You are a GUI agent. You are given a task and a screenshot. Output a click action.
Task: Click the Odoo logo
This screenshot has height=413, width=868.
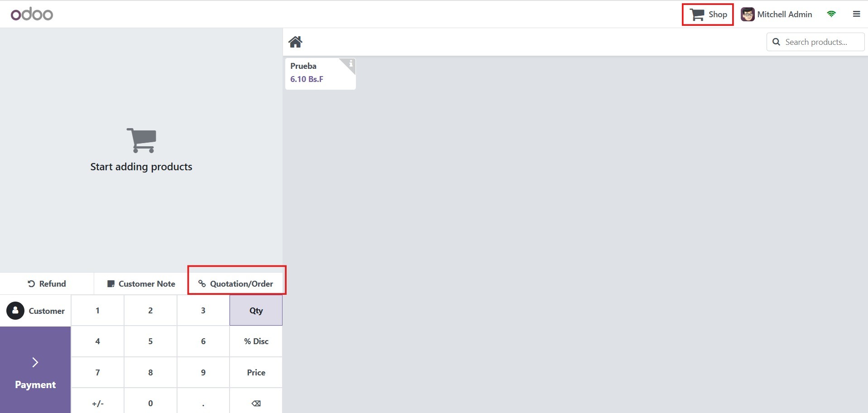[32, 14]
